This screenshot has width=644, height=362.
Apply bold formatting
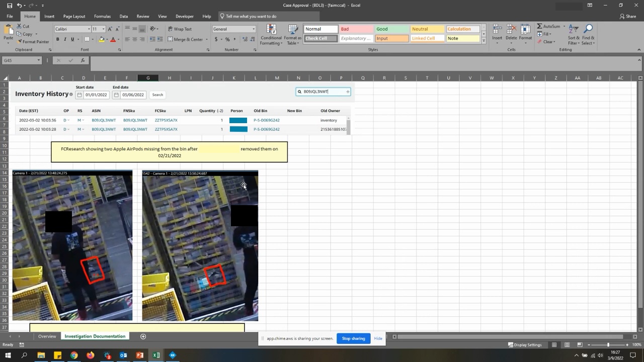57,39
